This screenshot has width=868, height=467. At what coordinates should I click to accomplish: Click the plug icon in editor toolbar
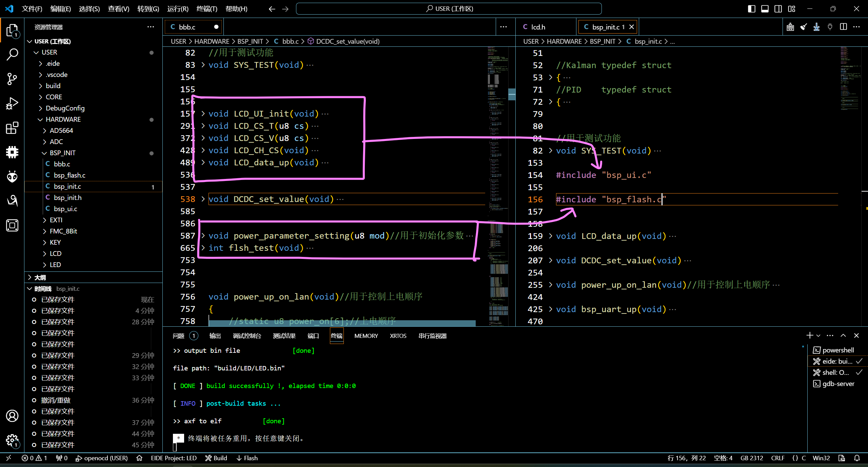830,27
